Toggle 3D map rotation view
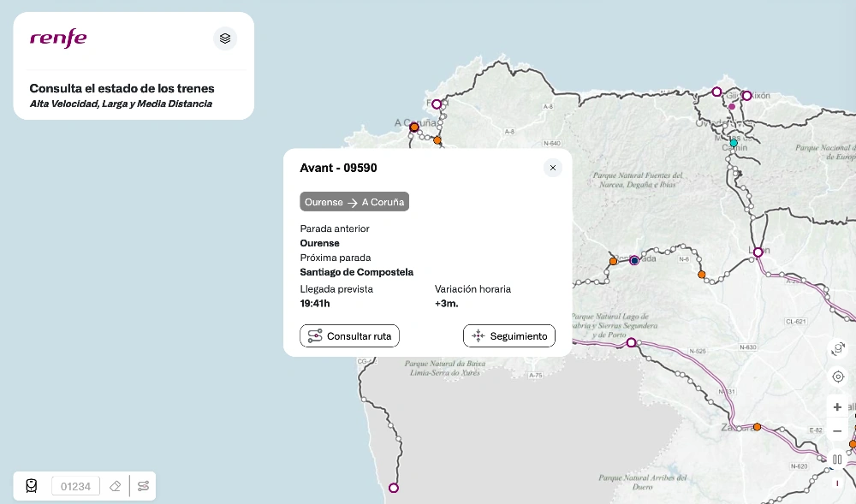This screenshot has height=504, width=856. point(837,348)
